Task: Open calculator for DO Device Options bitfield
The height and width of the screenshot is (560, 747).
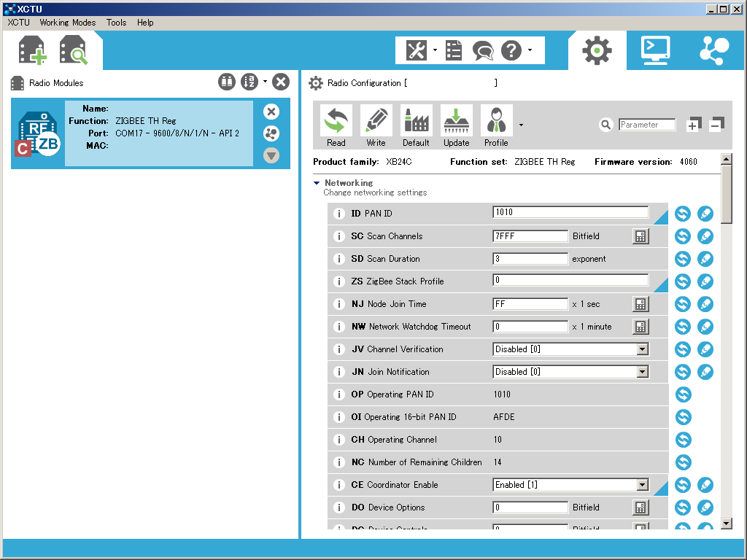Action: click(640, 507)
